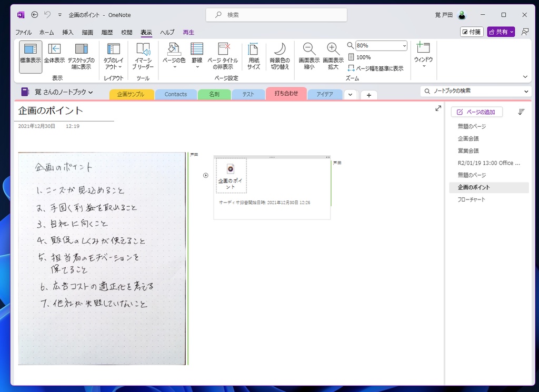The height and width of the screenshot is (392, 539).
Task: Open the ファイル menu tab
Action: [x=23, y=32]
